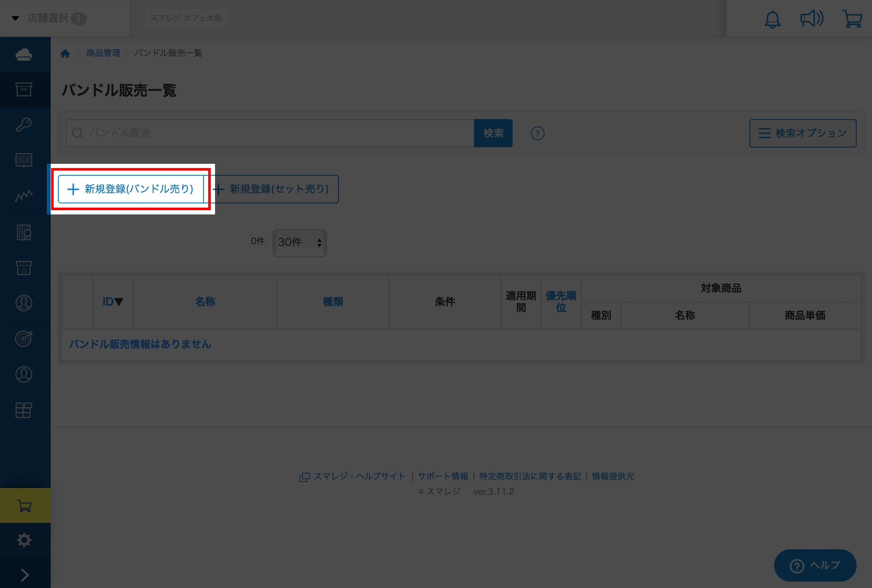Image resolution: width=872 pixels, height=588 pixels.
Task: Open the 30件 page size dropdown
Action: (x=299, y=243)
